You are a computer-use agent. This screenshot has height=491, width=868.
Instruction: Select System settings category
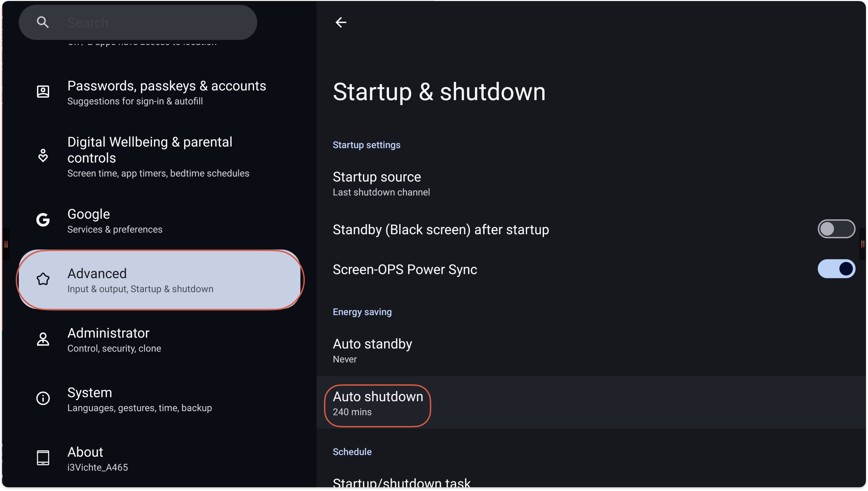[x=139, y=399]
